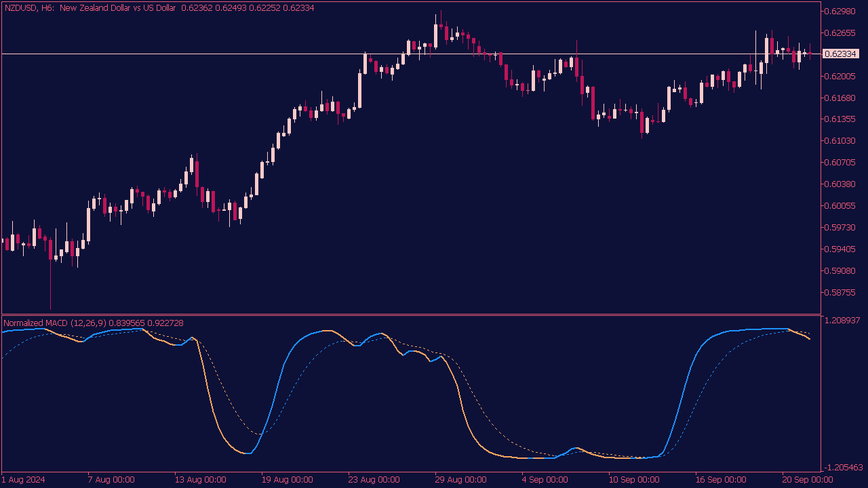Screen dimensions: 868x488
Task: Click the 0.62005 price scale label
Action: 840,76
